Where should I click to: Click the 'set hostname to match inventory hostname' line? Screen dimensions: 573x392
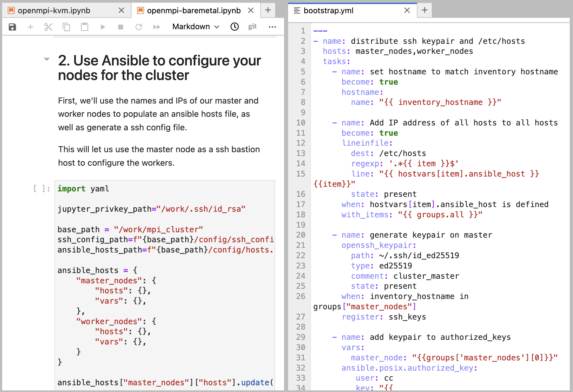(x=450, y=72)
